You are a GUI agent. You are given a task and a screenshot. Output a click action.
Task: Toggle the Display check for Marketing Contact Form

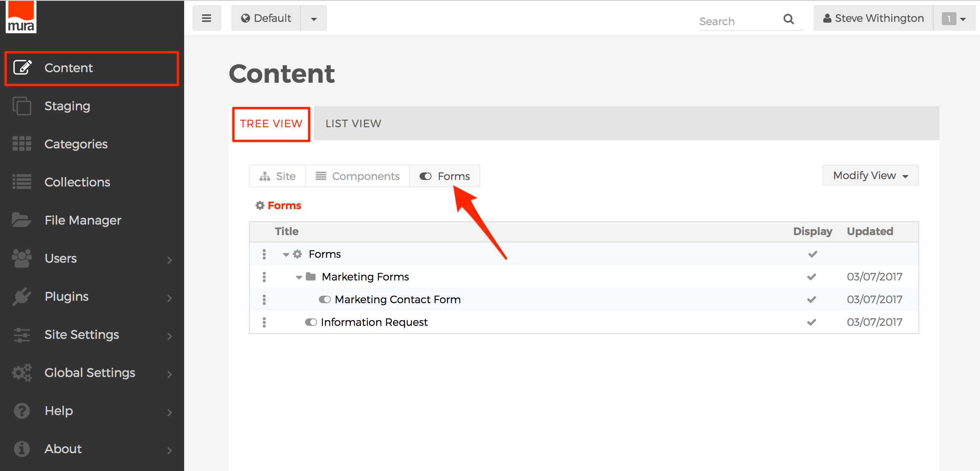pos(812,300)
